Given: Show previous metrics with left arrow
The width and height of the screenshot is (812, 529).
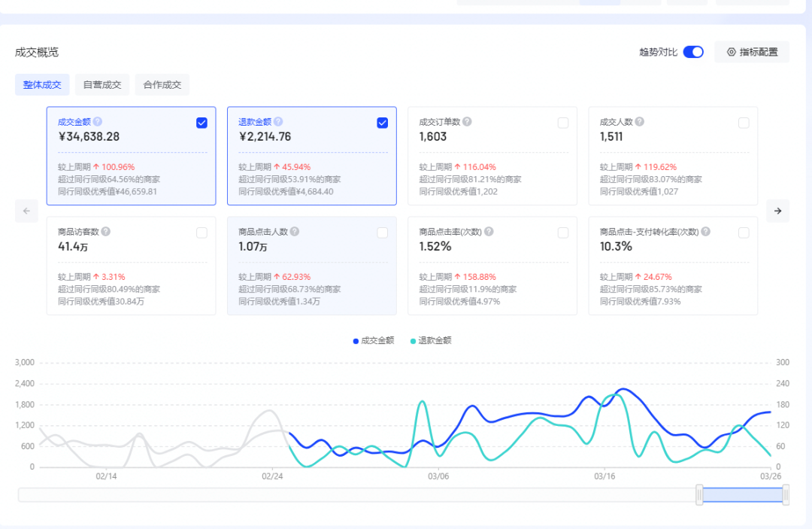Looking at the screenshot, I should tap(26, 211).
